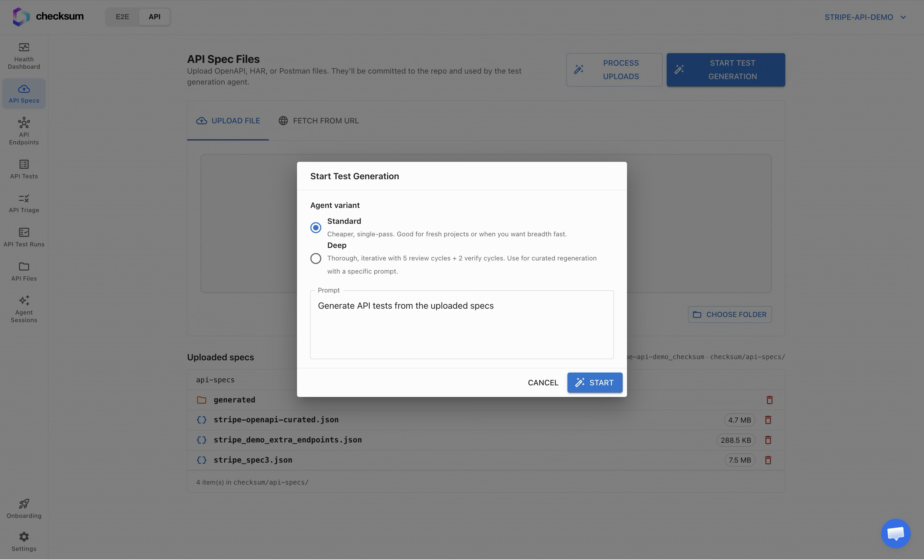Cancel the Start Test Generation dialog
924x560 pixels.
coord(543,383)
